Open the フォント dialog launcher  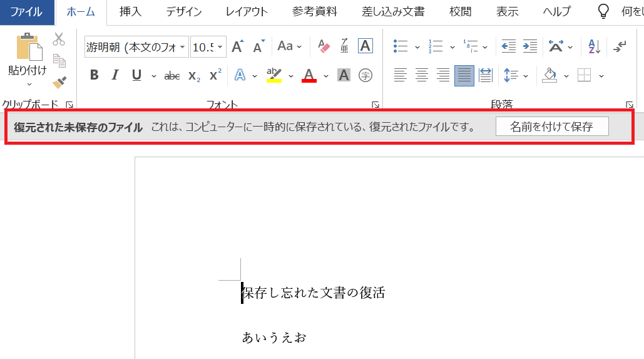click(376, 105)
